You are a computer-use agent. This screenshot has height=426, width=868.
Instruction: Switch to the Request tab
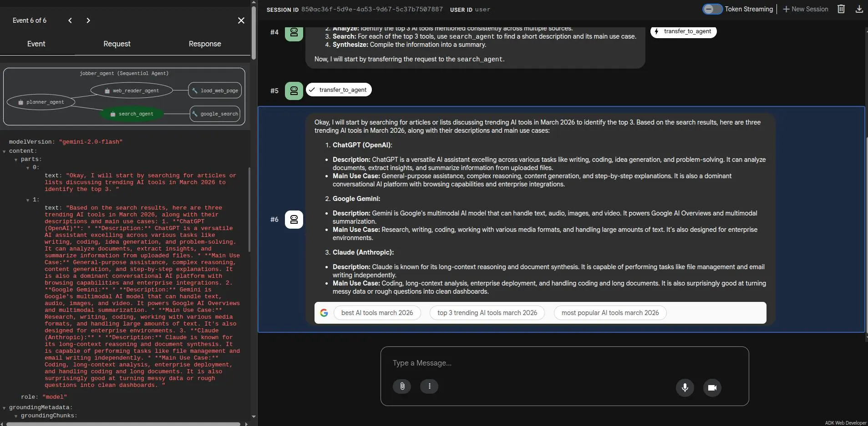click(x=117, y=44)
